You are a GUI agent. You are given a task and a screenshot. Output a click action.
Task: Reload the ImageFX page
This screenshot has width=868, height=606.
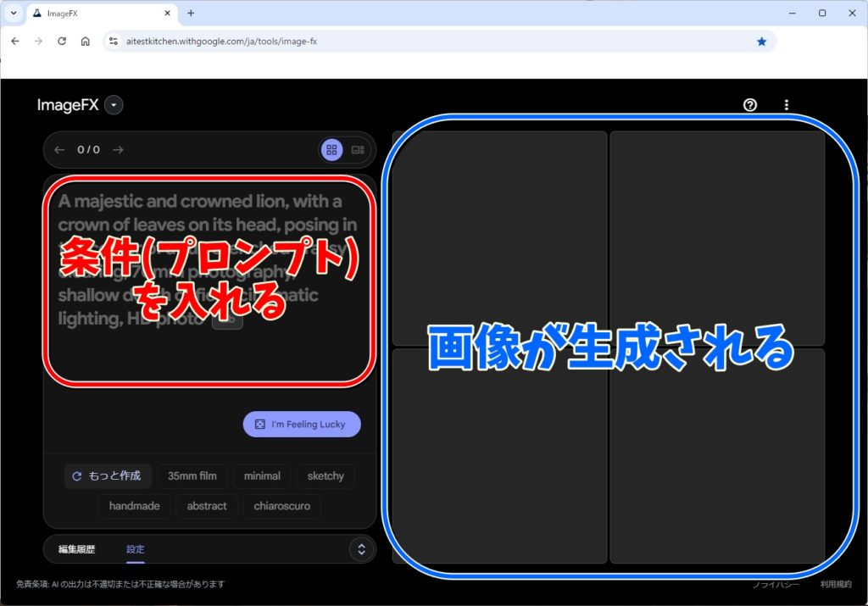[x=62, y=41]
